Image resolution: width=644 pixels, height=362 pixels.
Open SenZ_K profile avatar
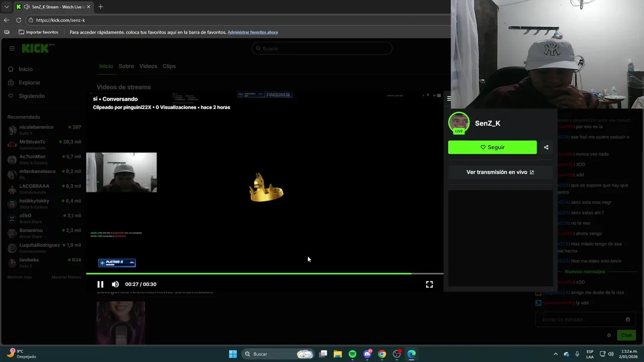[x=459, y=123]
